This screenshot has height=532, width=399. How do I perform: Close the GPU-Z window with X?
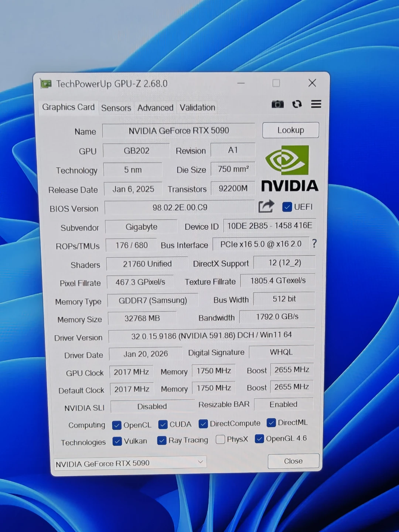click(x=312, y=83)
